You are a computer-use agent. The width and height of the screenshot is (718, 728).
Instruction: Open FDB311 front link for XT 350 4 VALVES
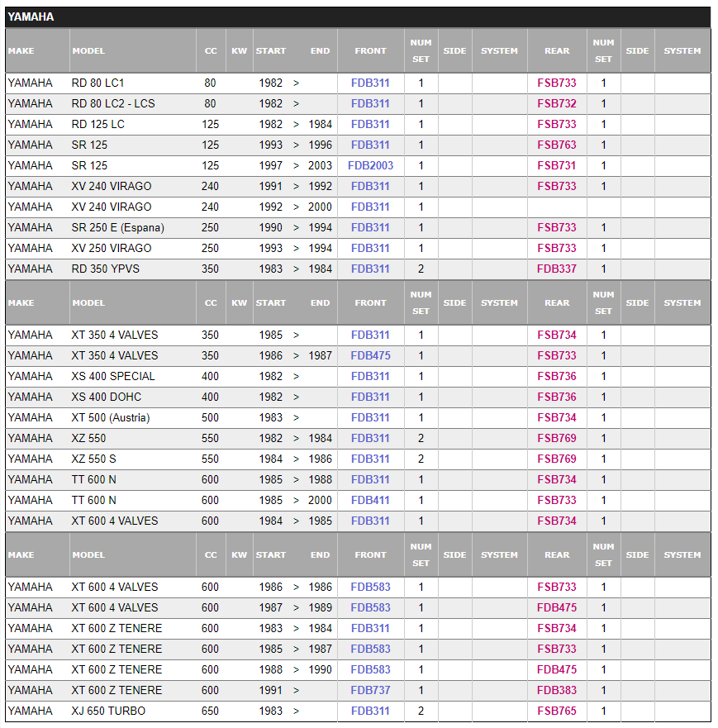point(370,335)
